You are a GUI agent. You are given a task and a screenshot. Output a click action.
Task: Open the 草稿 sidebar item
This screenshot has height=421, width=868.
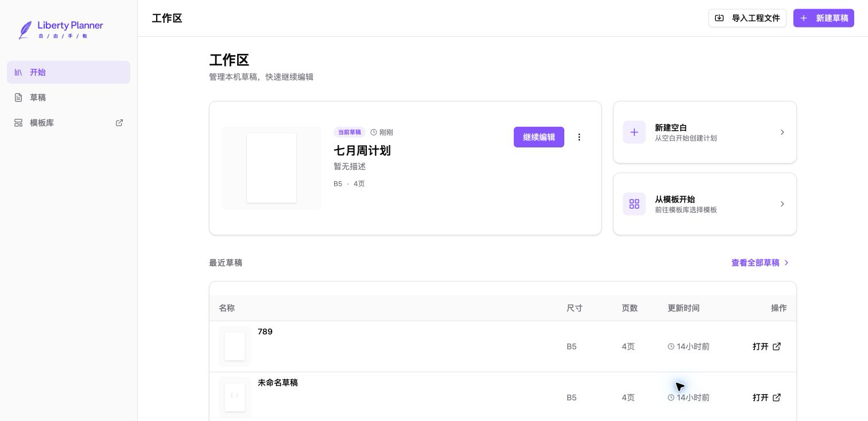(x=68, y=98)
